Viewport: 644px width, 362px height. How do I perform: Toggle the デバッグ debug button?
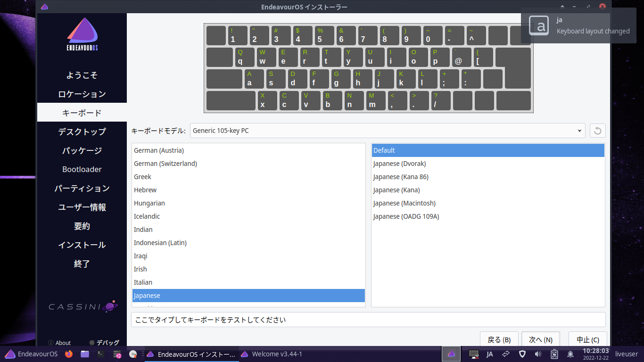pyautogui.click(x=104, y=343)
